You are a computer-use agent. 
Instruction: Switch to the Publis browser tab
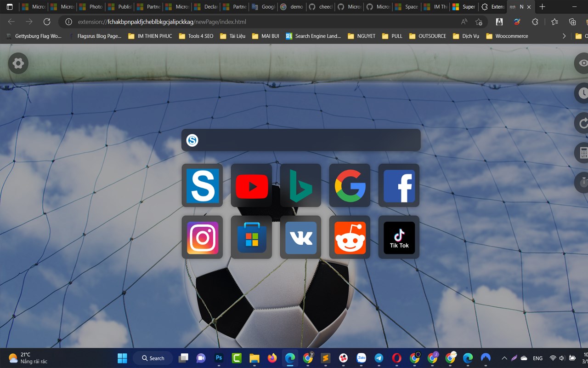click(x=119, y=7)
